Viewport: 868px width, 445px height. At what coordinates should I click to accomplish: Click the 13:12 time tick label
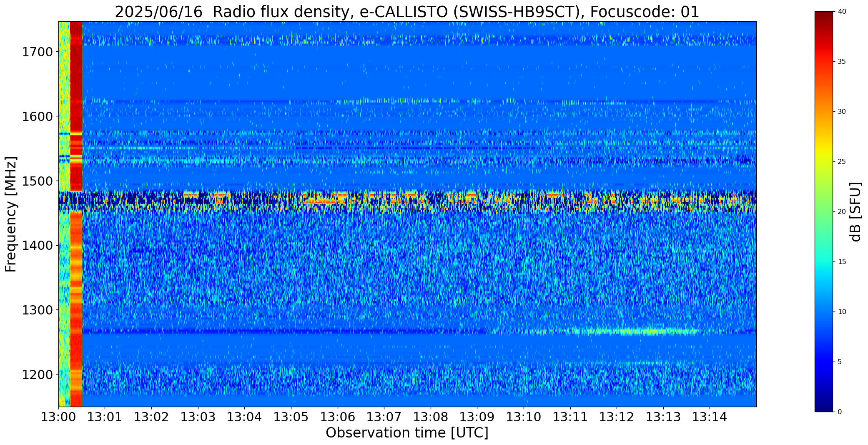point(617,417)
